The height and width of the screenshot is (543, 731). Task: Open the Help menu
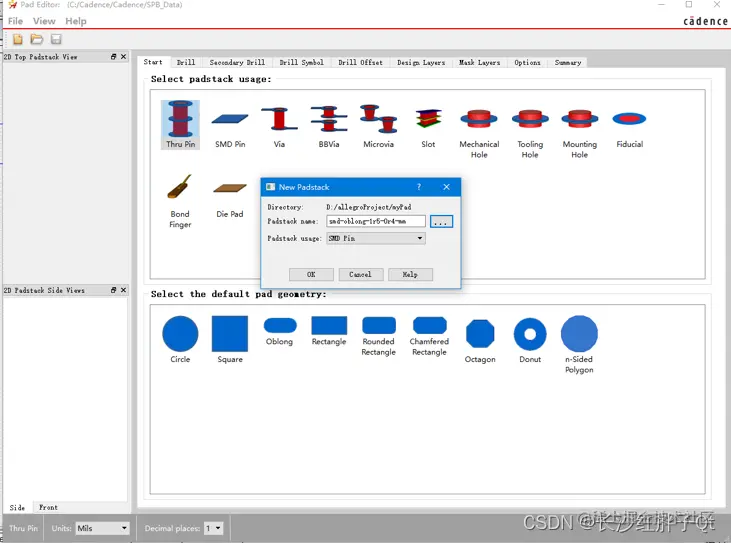76,21
